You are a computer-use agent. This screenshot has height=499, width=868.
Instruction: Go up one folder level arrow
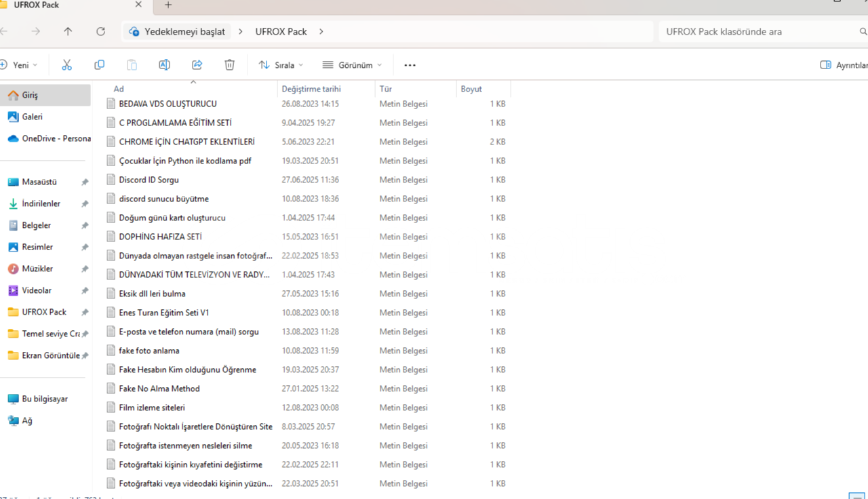tap(68, 32)
